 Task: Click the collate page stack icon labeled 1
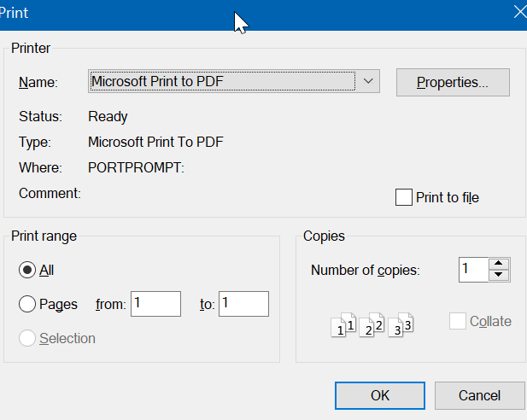(x=343, y=325)
